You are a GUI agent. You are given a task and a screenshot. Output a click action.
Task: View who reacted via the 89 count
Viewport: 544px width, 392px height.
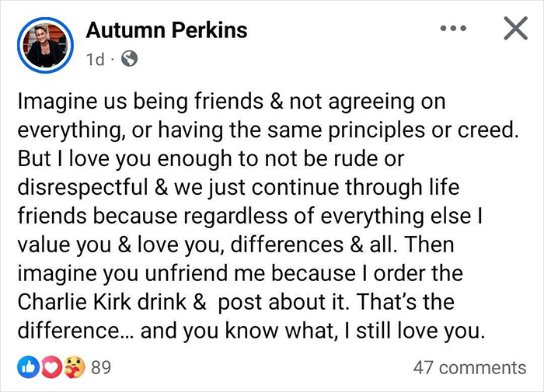101,367
